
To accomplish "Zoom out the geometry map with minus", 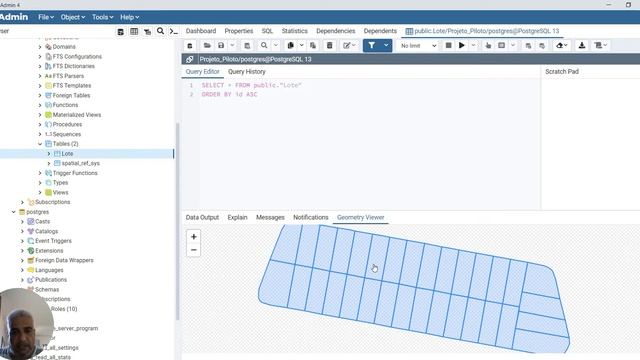I will click(193, 250).
